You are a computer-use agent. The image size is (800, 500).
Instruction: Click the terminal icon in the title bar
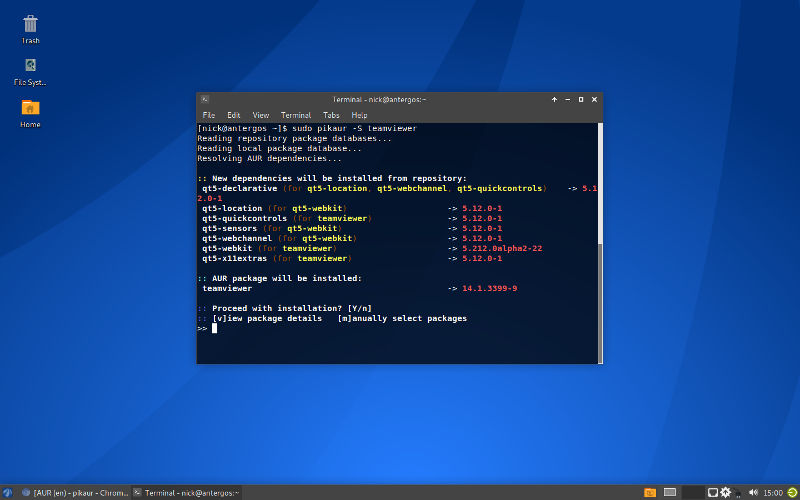click(205, 99)
